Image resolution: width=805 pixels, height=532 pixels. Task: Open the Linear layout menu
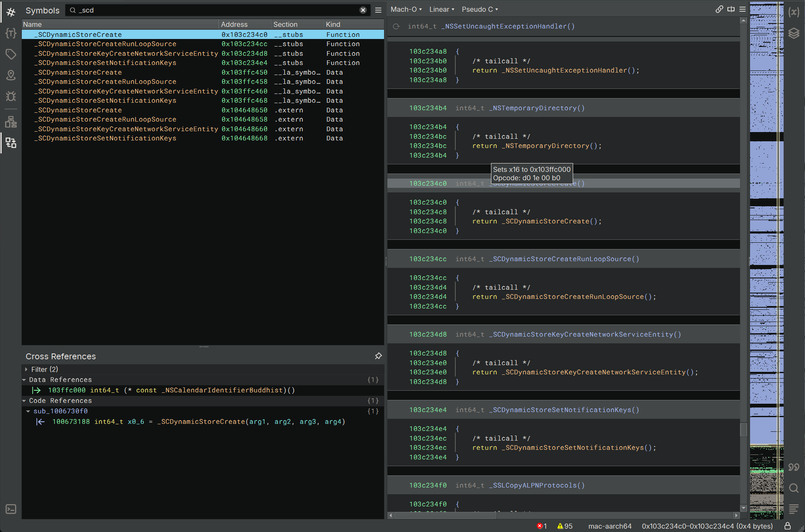(x=441, y=9)
